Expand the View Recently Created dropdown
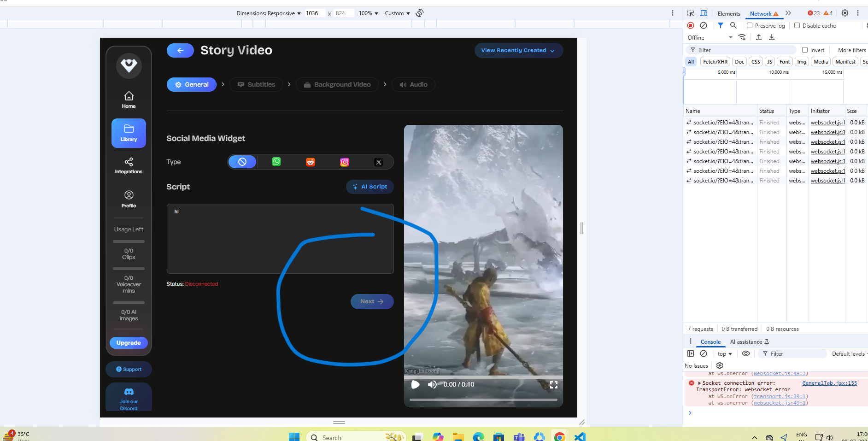868x441 pixels. pyautogui.click(x=518, y=50)
